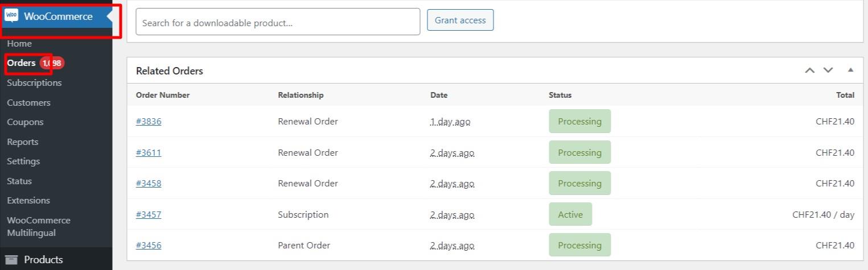The height and width of the screenshot is (270, 868).
Task: Open the WooCommerce Home page
Action: tap(19, 44)
